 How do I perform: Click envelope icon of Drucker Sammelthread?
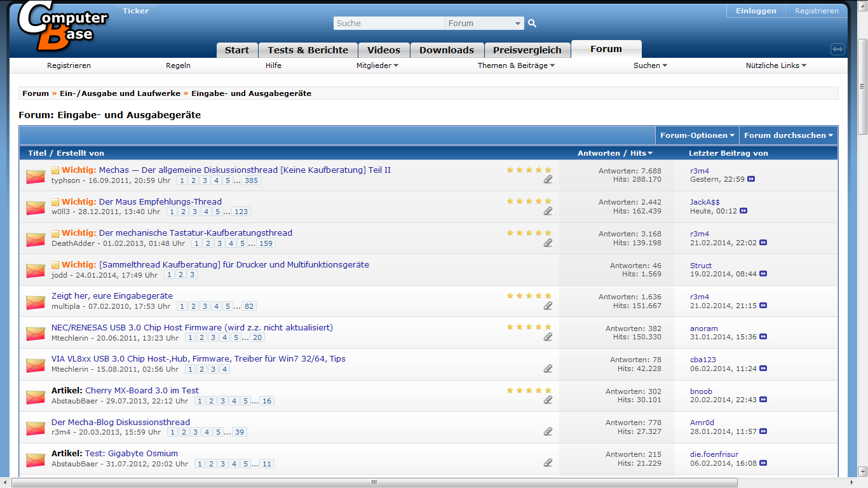[x=36, y=271]
